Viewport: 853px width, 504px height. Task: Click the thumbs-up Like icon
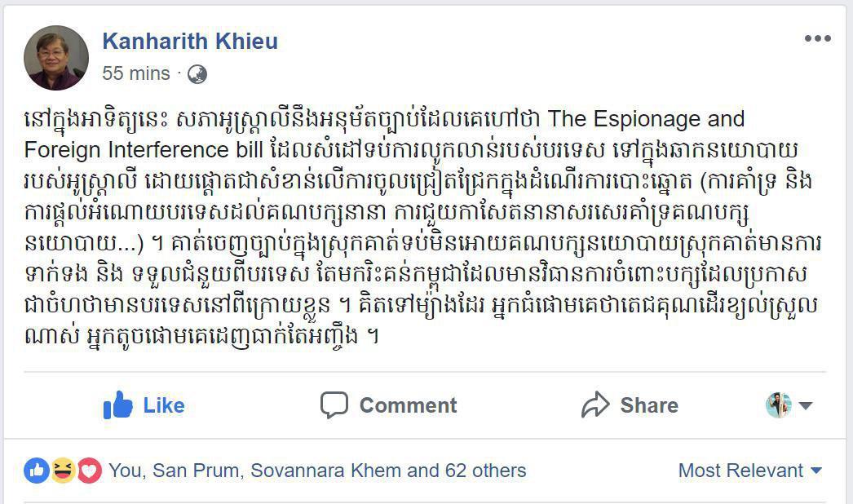point(118,405)
